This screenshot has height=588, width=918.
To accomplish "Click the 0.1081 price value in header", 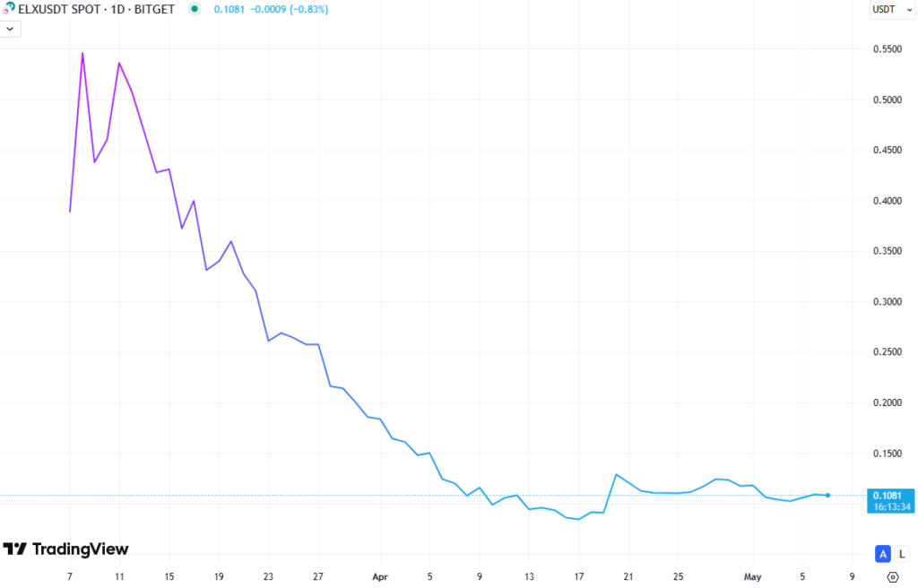I will click(x=229, y=9).
